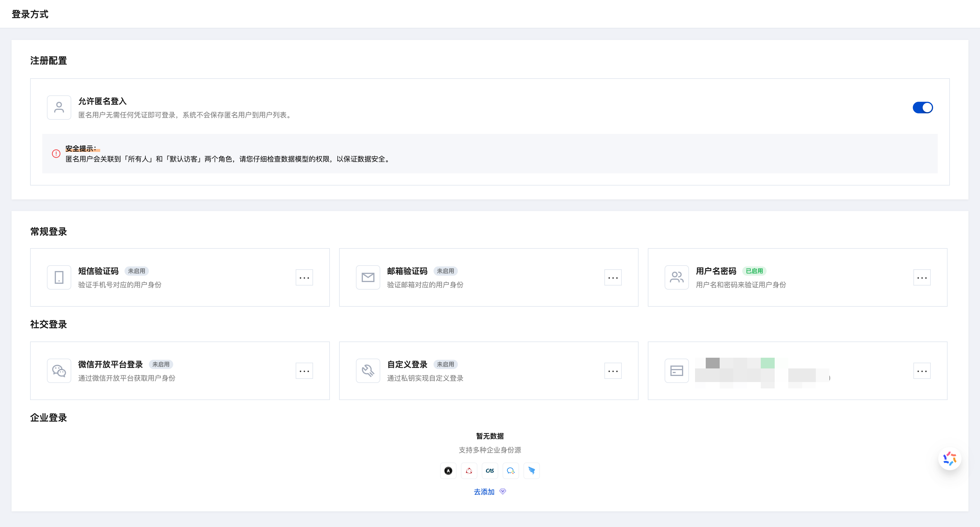The image size is (980, 527).
Task: Click the 未启用 badge beside 短信验证码
Action: click(x=136, y=271)
